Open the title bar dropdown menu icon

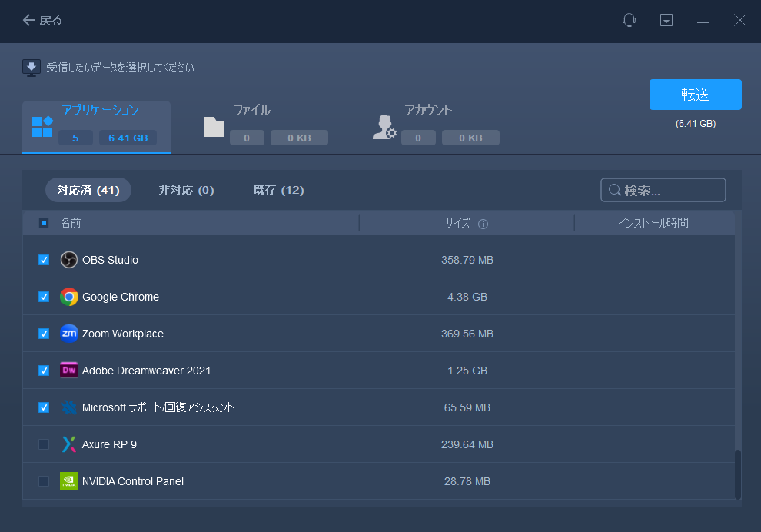click(666, 20)
